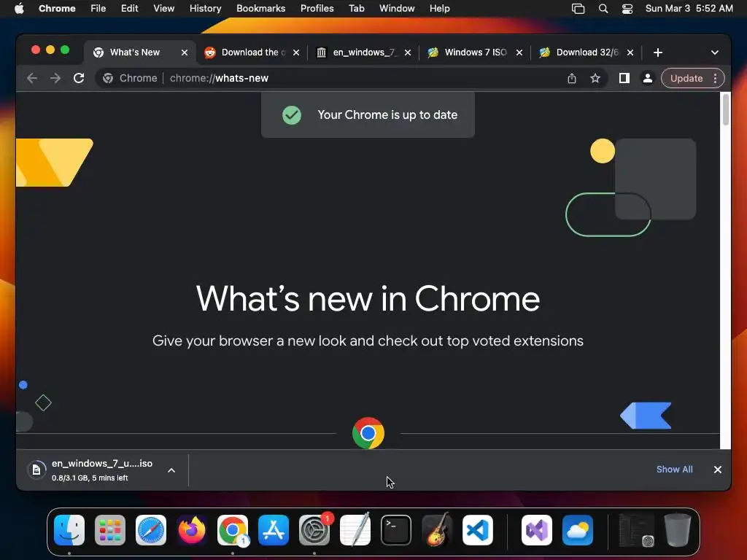747x560 pixels.
Task: Open the Bookmarks menu
Action: 260,9
